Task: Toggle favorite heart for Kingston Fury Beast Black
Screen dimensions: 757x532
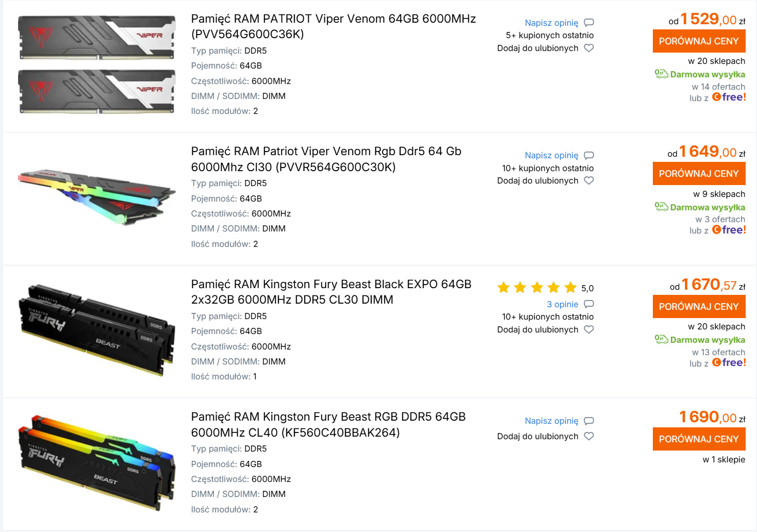Action: click(588, 329)
